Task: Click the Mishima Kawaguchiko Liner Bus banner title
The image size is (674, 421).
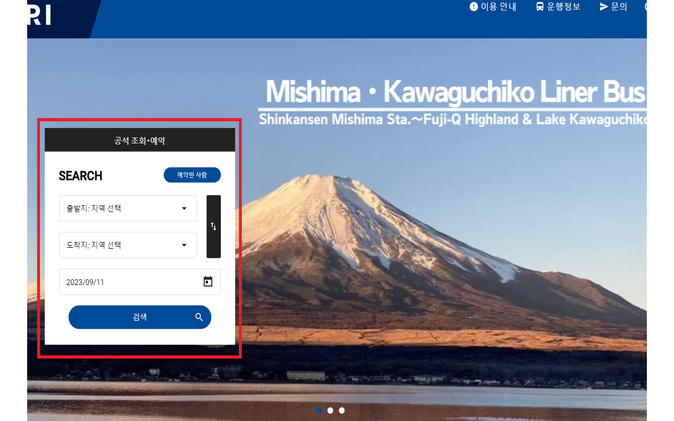Action: click(455, 92)
